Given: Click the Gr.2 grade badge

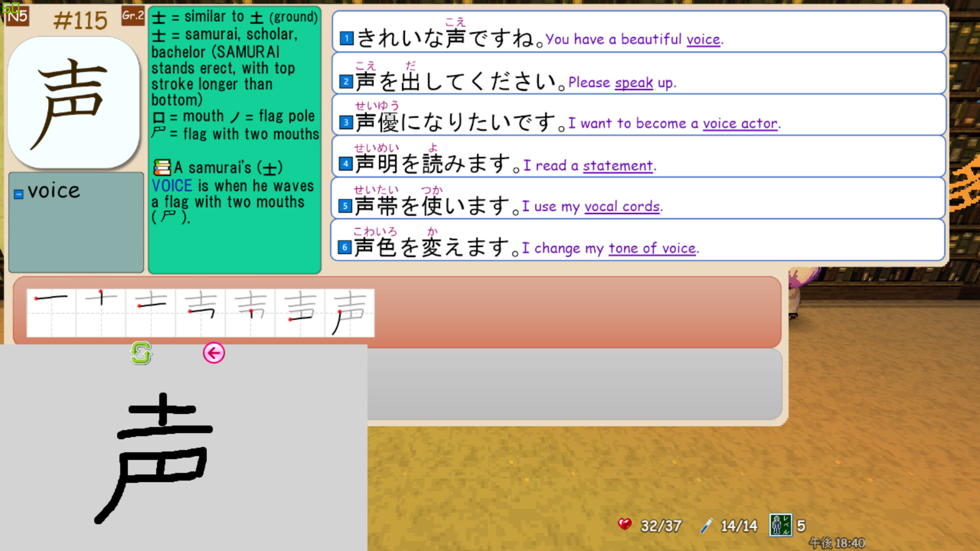Looking at the screenshot, I should tap(133, 16).
